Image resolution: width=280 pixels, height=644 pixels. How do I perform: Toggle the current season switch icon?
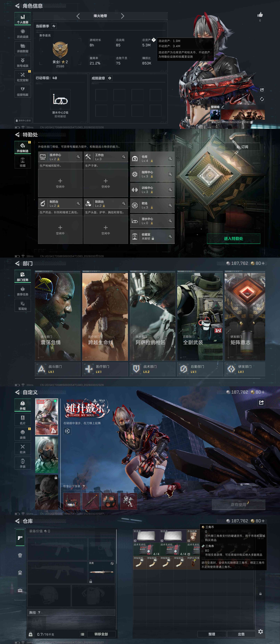tap(54, 26)
